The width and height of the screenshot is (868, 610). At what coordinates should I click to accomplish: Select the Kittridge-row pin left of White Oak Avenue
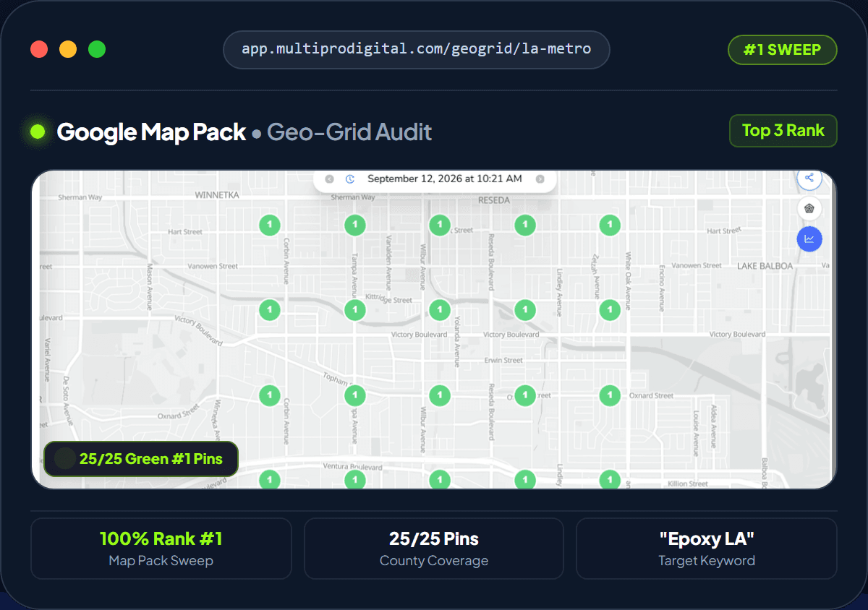pyautogui.click(x=610, y=310)
